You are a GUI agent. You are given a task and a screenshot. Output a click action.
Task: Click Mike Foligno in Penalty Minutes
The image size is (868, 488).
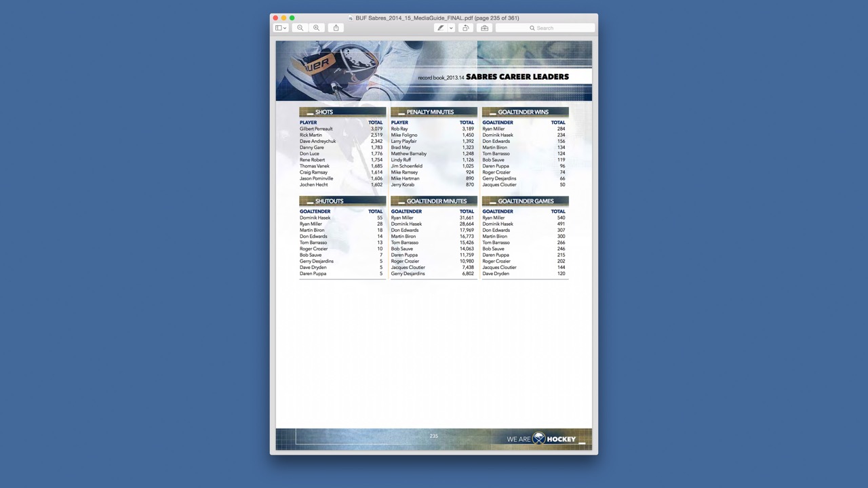pos(404,135)
